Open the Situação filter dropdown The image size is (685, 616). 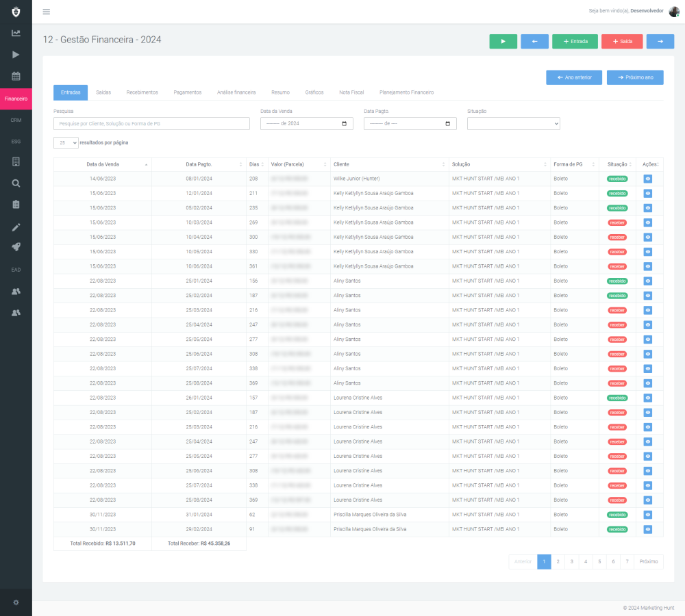tap(513, 124)
